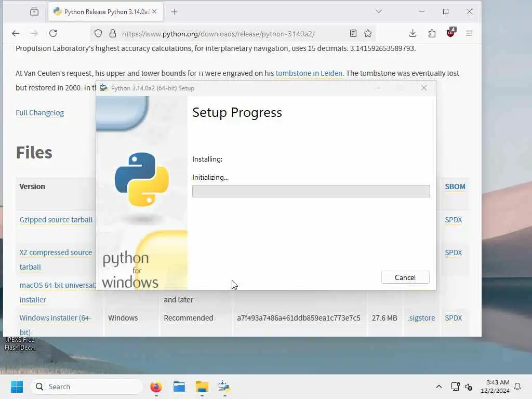Minimize the Python Setup dialog

click(377, 88)
